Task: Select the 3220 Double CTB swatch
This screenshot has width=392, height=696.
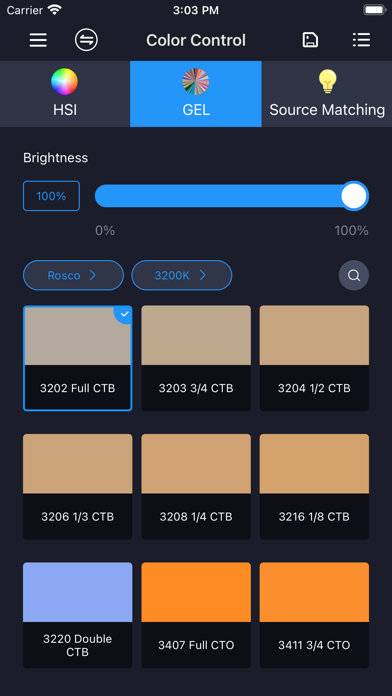Action: [78, 615]
